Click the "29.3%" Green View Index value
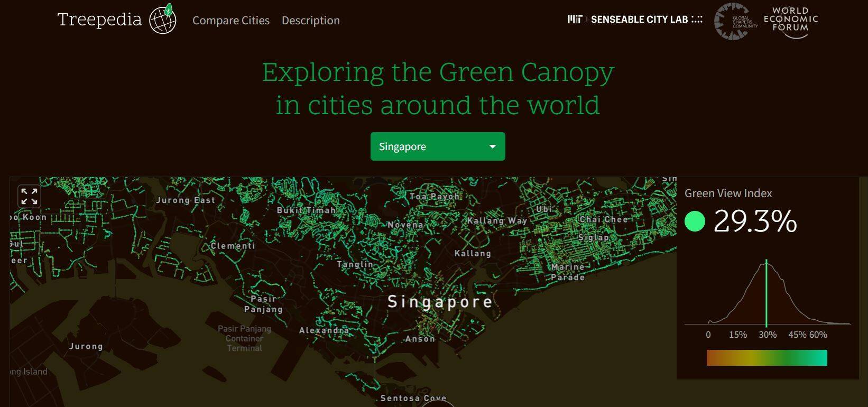The height and width of the screenshot is (407, 868). 755,221
